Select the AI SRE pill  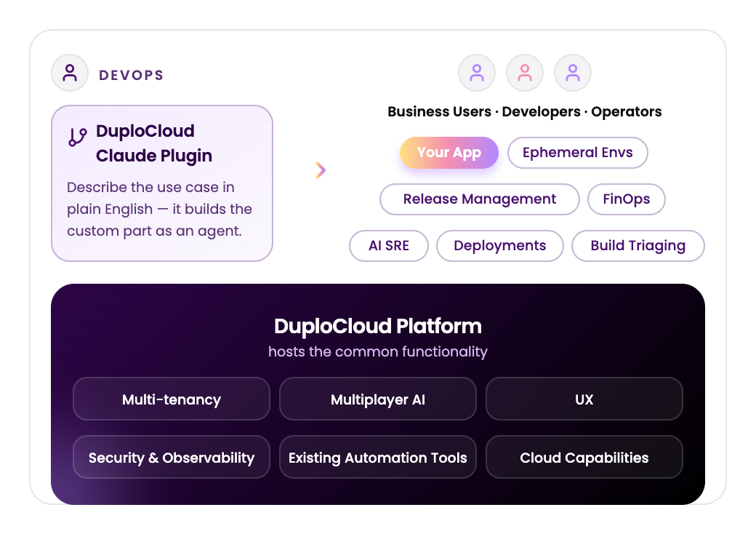389,246
